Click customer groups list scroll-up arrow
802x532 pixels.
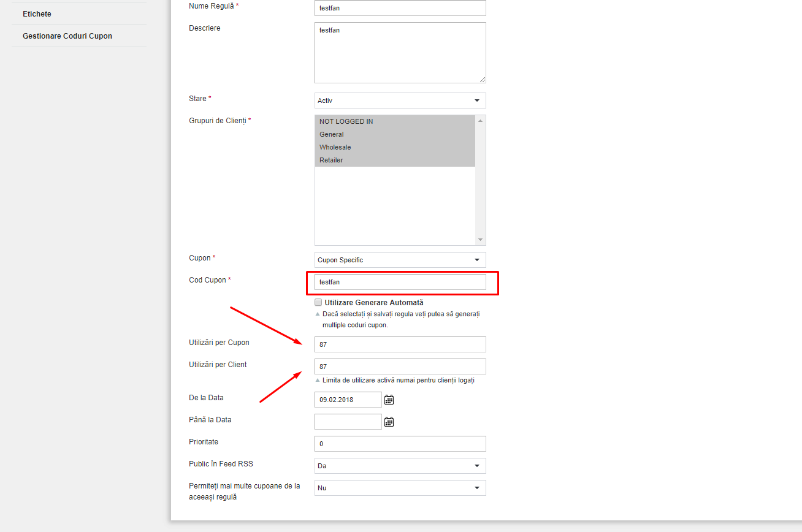point(480,121)
